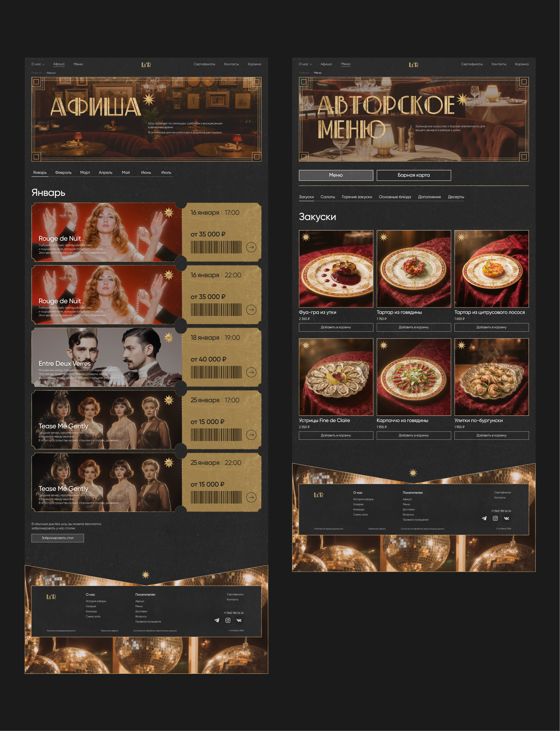This screenshot has height=731, width=560.
Task: Click Instagram icon in Меню page footer
Action: point(495,519)
